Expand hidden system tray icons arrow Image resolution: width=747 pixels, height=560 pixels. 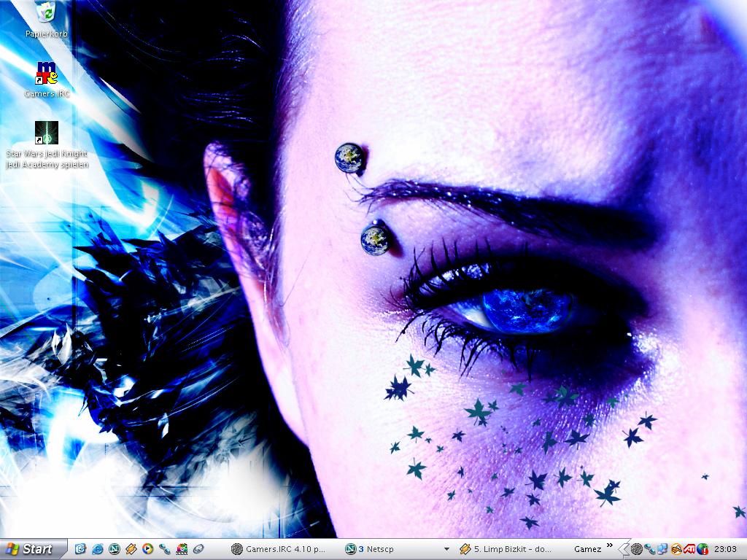[624, 549]
